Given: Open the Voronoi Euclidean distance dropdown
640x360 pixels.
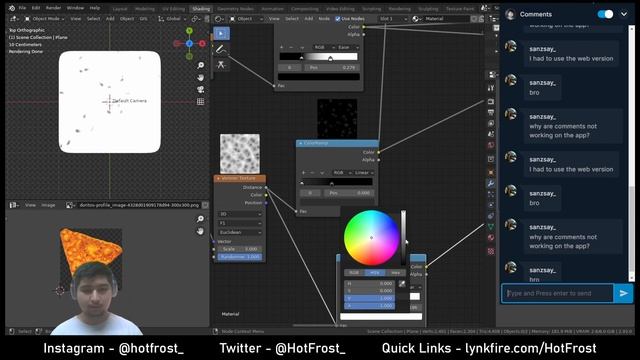Looking at the screenshot, I should (240, 232).
